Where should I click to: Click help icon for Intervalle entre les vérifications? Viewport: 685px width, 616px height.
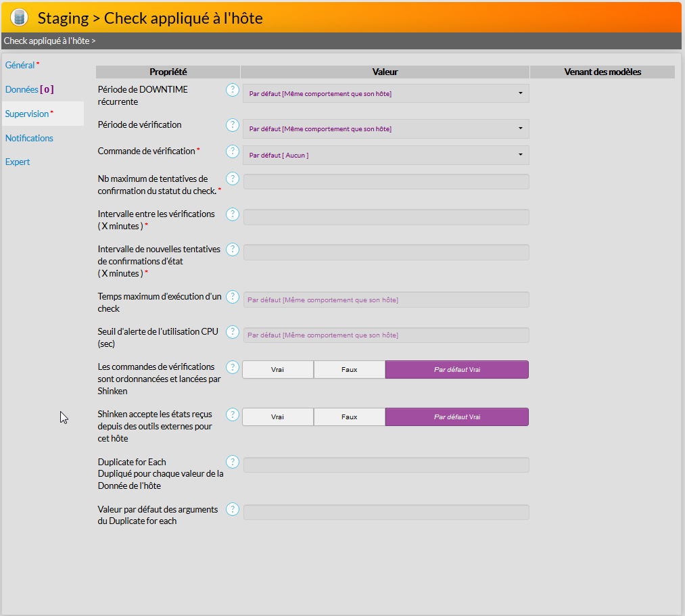click(233, 214)
